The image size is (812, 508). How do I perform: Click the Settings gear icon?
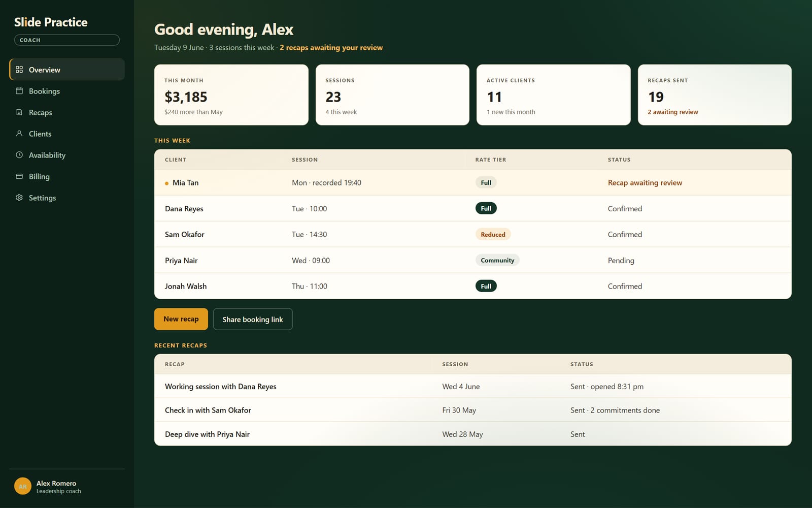19,198
